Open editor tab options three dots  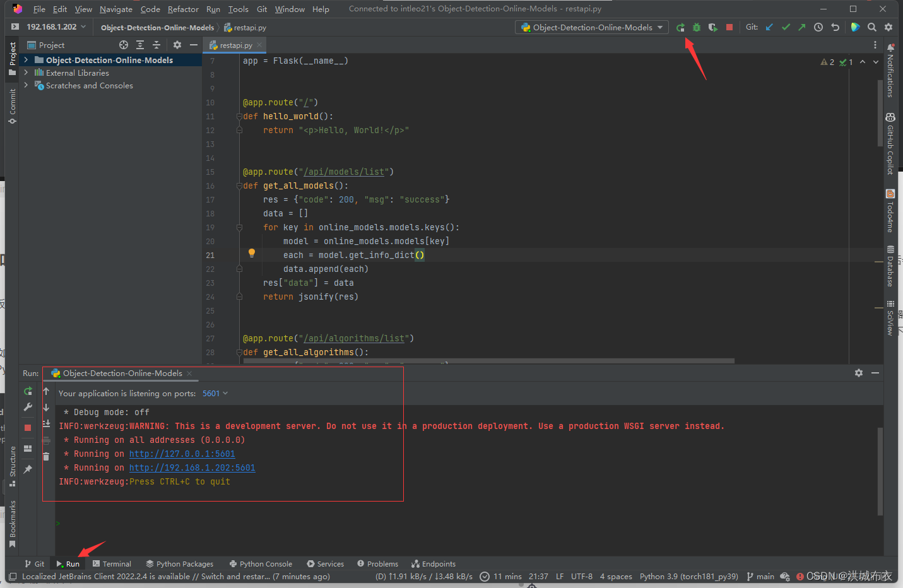click(875, 45)
